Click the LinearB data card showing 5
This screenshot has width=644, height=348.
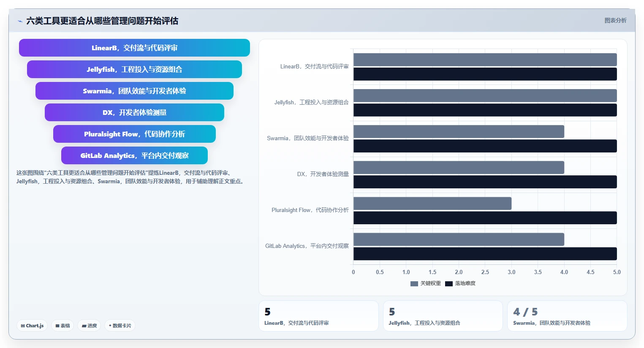318,316
